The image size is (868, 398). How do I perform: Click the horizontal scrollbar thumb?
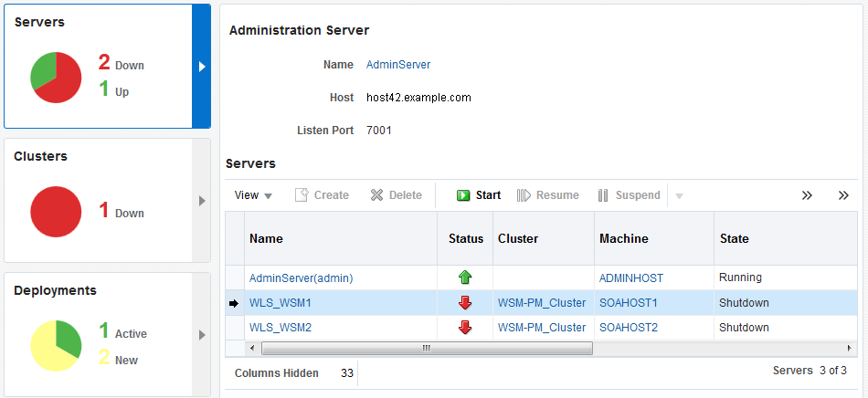tap(427, 349)
